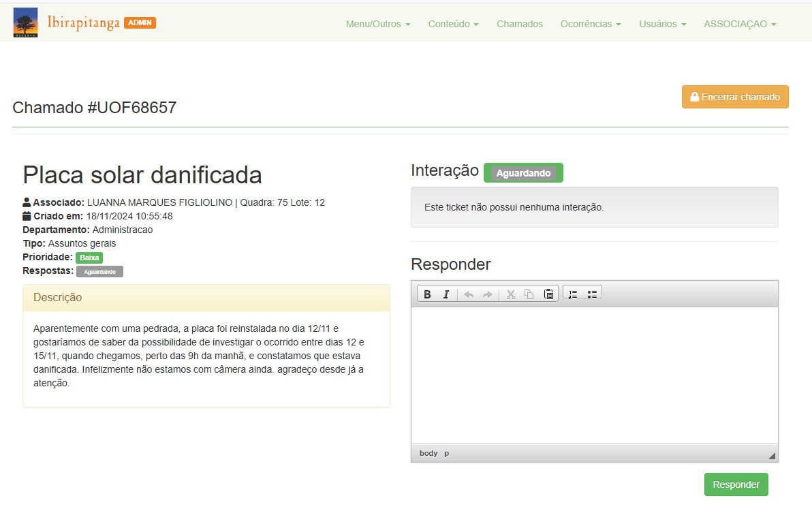Toggle italic formatting in reply editor
The height and width of the screenshot is (526, 812).
446,294
